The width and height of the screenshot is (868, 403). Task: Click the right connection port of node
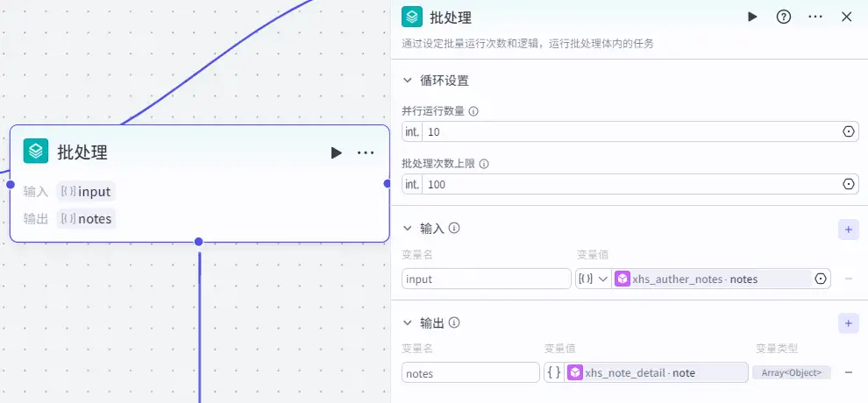[387, 183]
